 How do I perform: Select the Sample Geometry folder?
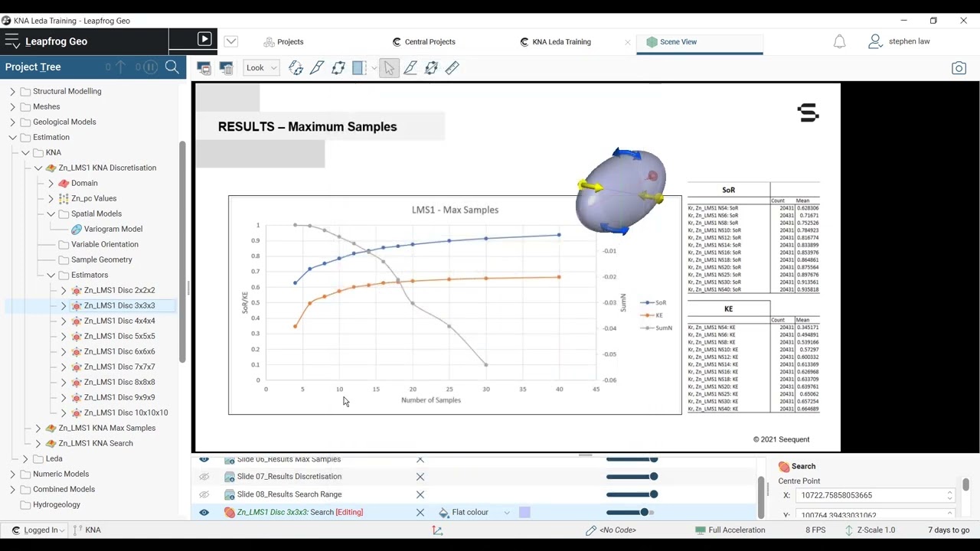(101, 259)
